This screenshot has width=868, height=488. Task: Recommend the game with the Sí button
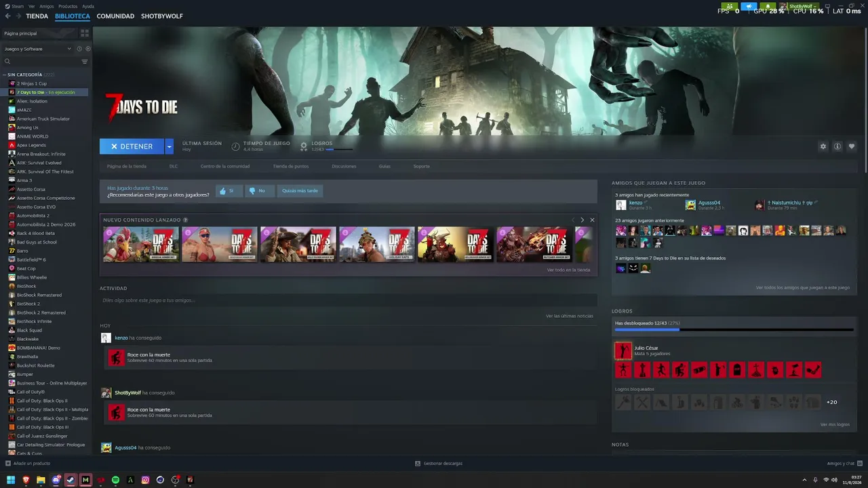(229, 191)
